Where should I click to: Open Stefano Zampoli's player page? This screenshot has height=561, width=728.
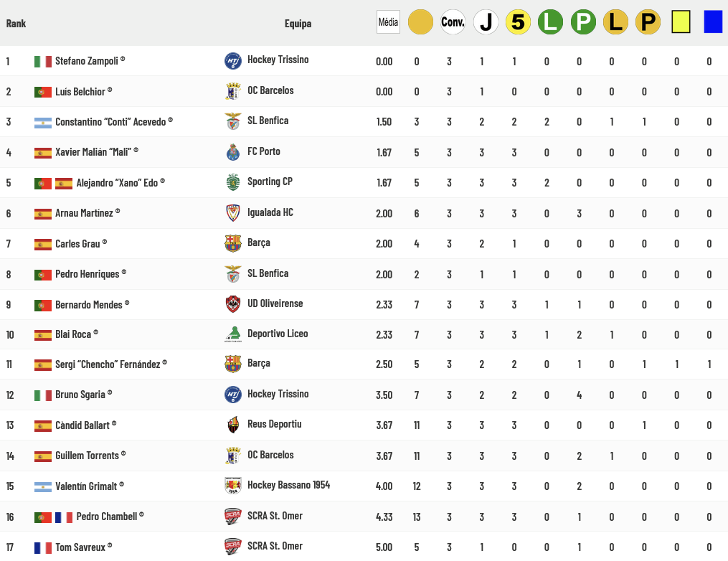tap(86, 61)
